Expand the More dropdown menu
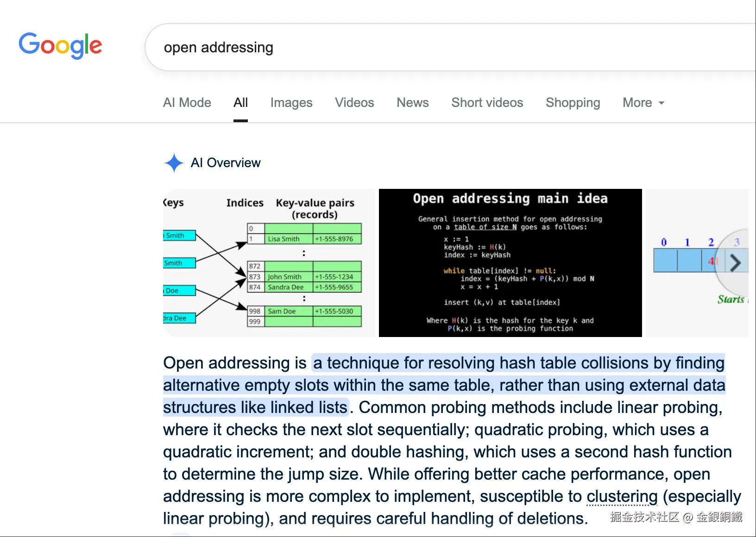Image resolution: width=756 pixels, height=537 pixels. (643, 103)
